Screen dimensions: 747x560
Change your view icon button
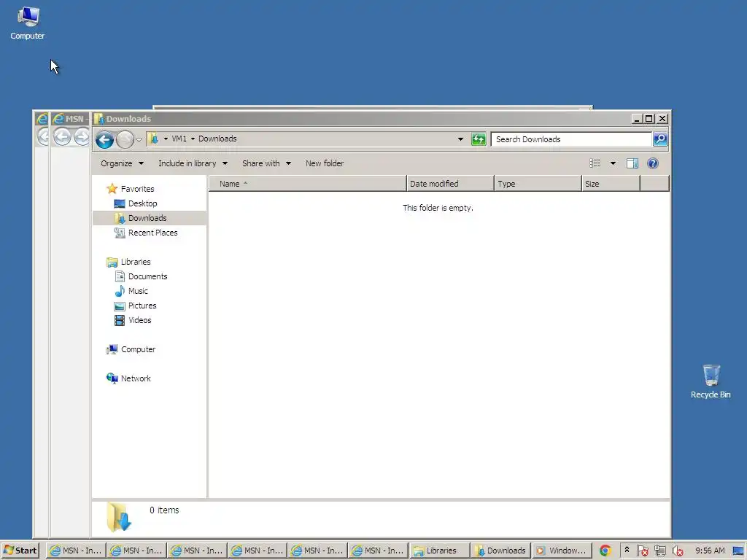click(x=595, y=163)
